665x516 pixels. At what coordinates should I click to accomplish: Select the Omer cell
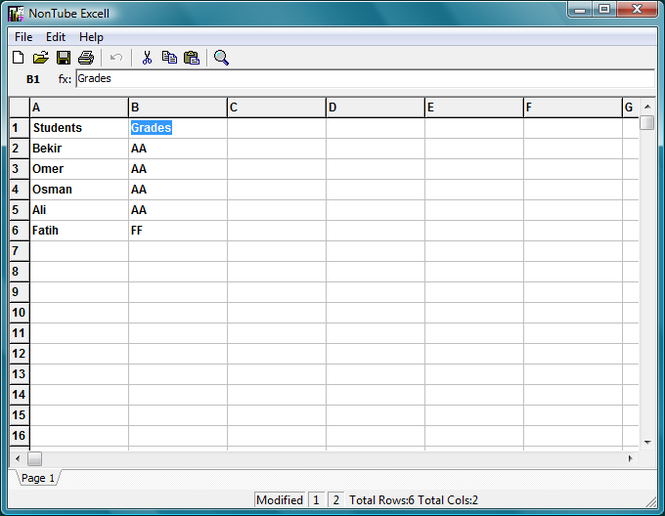[79, 169]
